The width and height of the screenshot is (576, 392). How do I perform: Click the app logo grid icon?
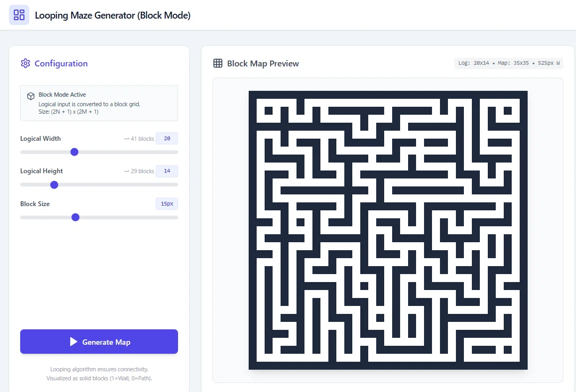(19, 15)
